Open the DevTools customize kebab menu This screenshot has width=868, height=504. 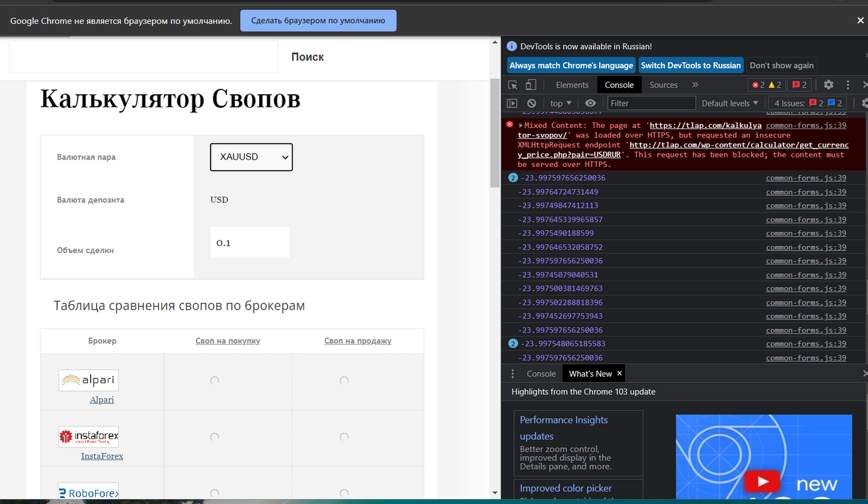(x=848, y=85)
